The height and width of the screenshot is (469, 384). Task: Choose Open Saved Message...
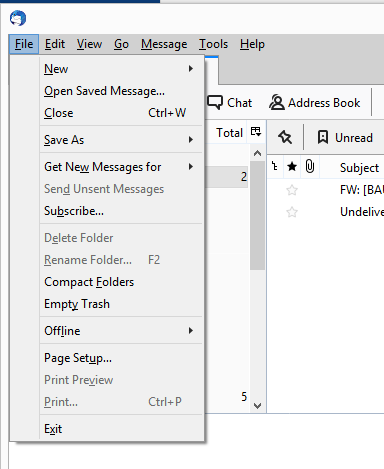(121, 91)
